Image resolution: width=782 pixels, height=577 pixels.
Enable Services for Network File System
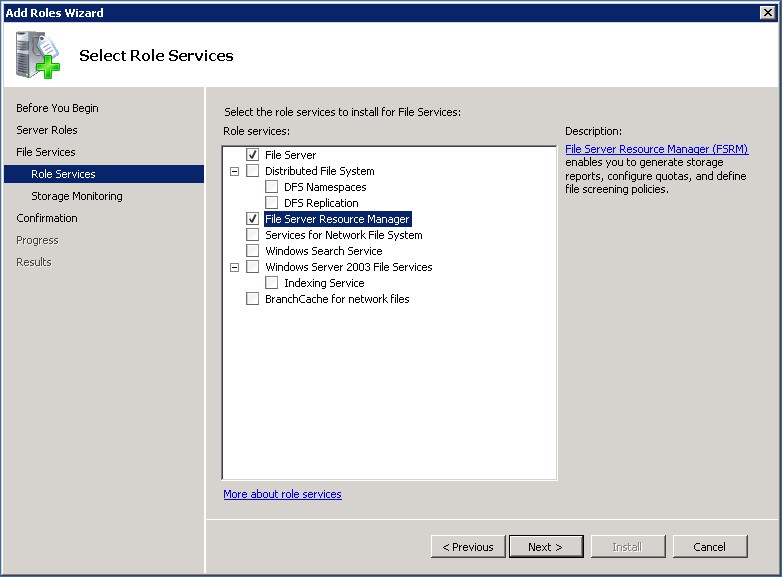coord(253,235)
